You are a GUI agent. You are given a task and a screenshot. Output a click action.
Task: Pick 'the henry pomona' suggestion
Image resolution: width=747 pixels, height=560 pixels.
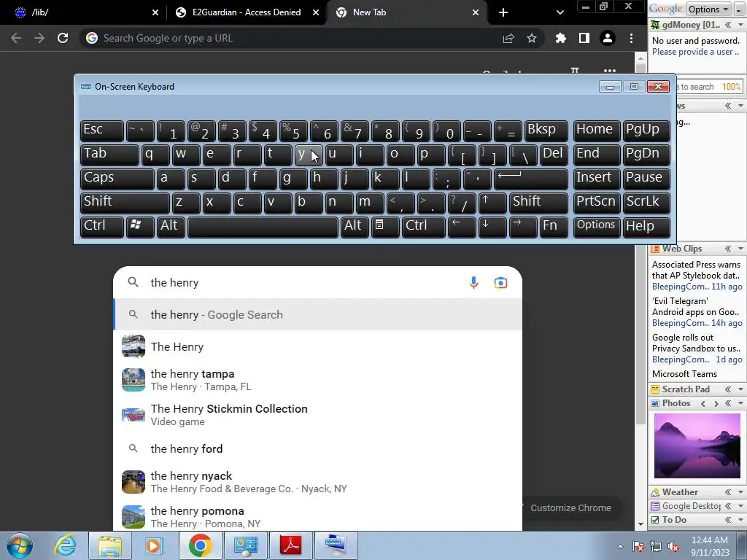318,517
